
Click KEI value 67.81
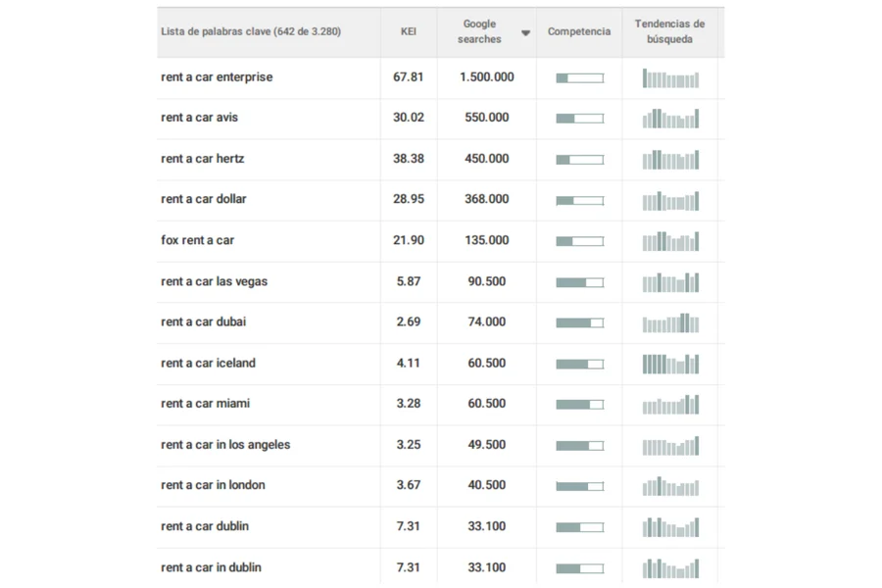point(409,77)
